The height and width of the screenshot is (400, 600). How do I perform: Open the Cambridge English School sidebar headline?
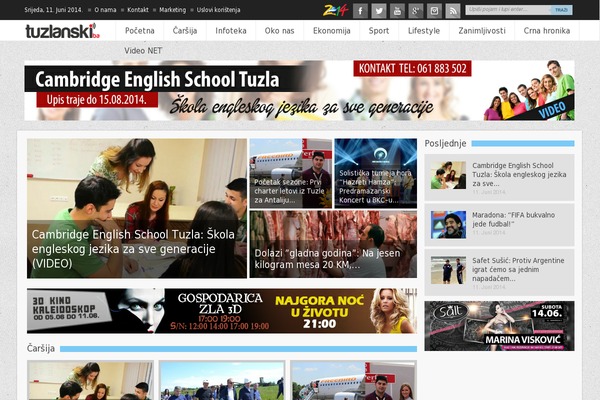(x=519, y=174)
